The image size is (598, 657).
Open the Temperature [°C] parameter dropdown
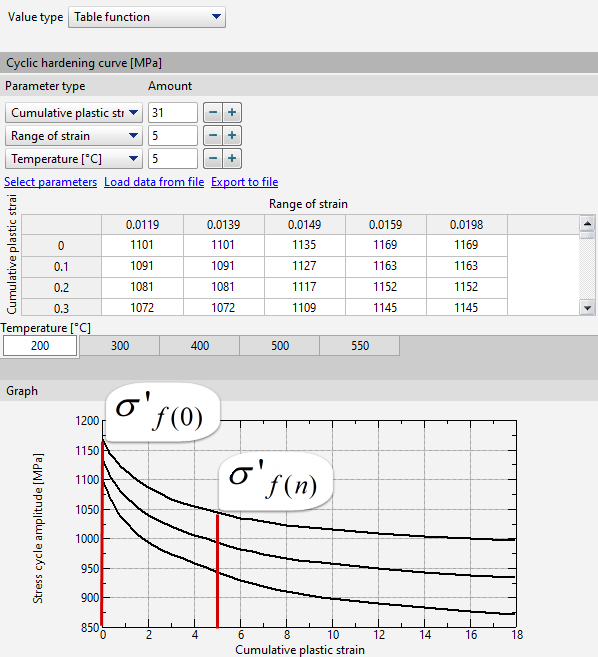pos(74,159)
